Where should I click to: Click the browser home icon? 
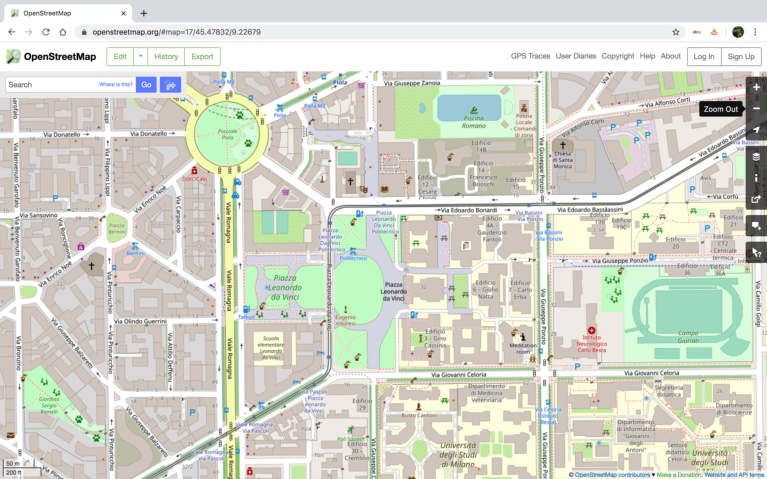pos(63,32)
